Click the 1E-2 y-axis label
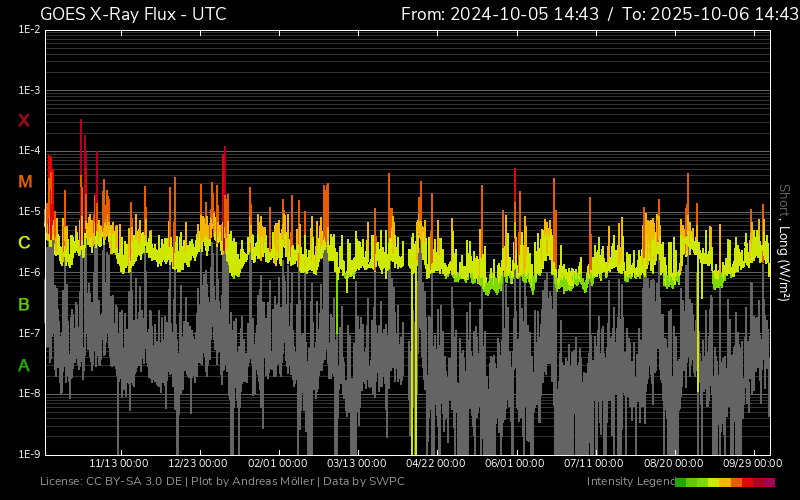The height and width of the screenshot is (500, 800). [x=29, y=30]
